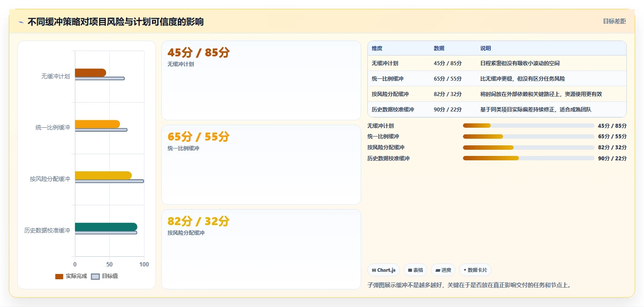Toggle the 实际完成 legend swatch

tap(59, 277)
